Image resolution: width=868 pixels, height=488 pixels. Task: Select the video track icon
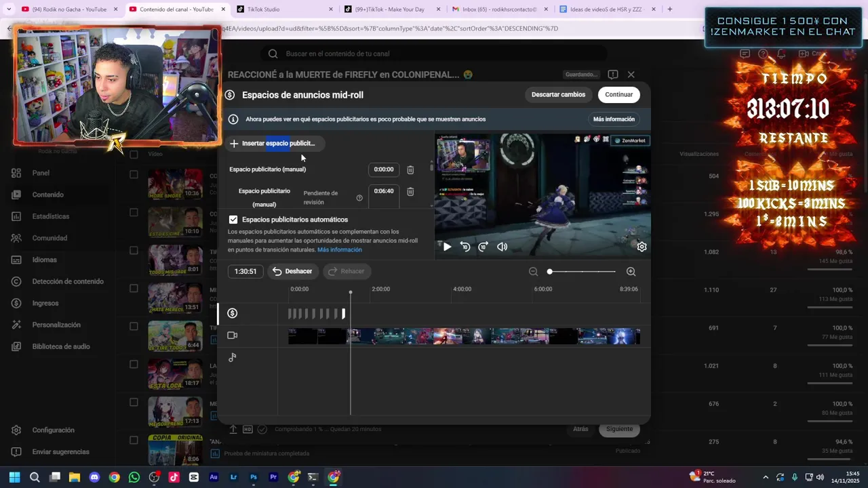232,335
